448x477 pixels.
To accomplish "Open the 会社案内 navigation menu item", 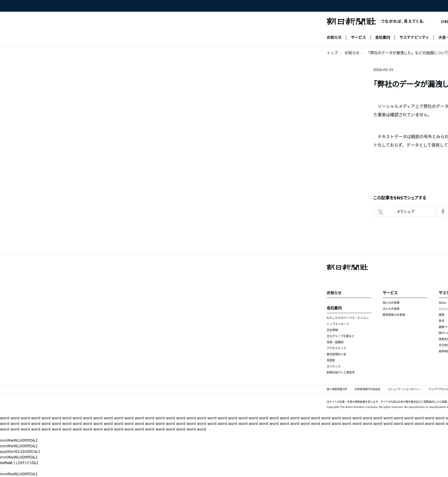I will [382, 37].
